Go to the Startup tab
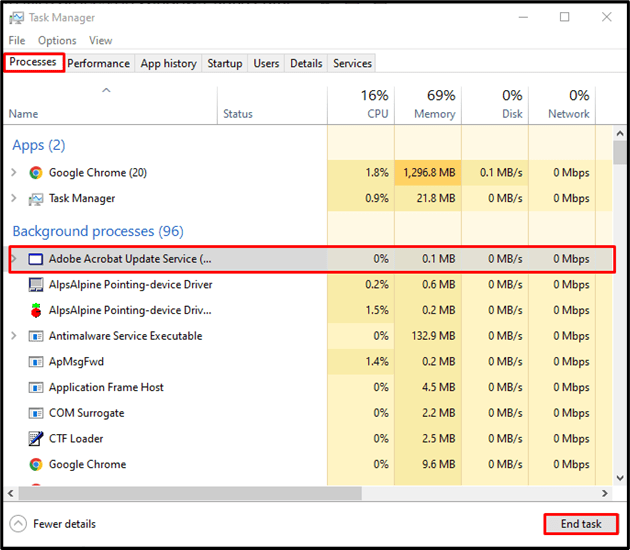The image size is (630, 550). (x=225, y=63)
